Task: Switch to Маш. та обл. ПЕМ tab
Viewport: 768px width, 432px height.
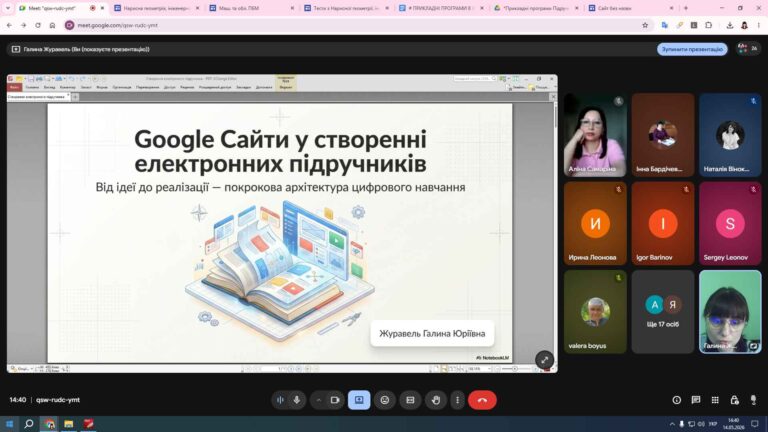Action: point(251,8)
